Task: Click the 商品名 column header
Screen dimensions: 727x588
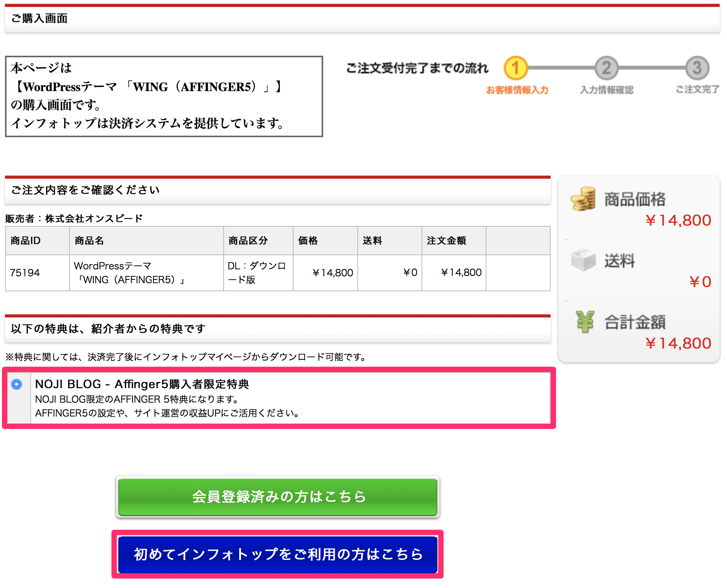Action: tap(89, 241)
